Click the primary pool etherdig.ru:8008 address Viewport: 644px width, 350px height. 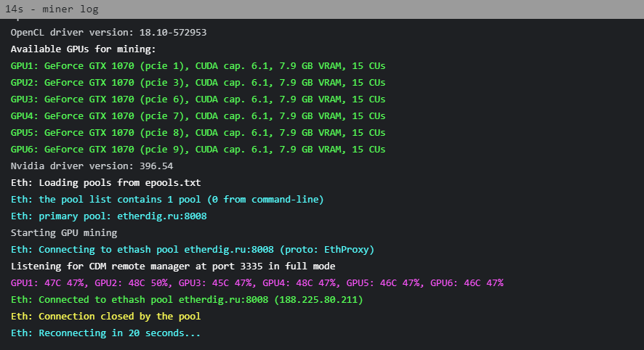click(162, 216)
